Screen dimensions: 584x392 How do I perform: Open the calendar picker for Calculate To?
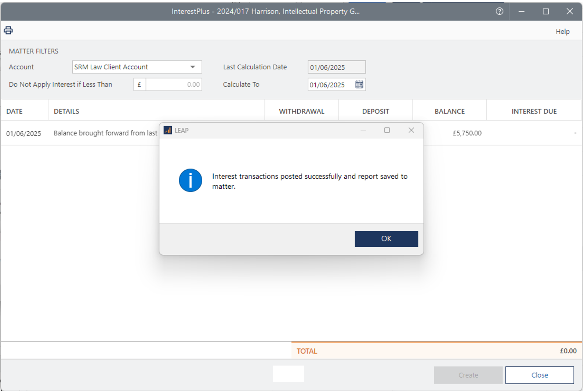tap(359, 84)
